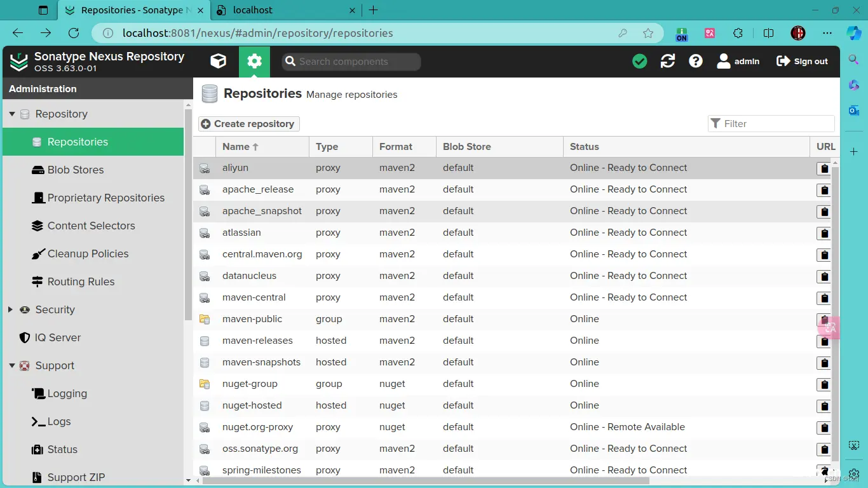Copy URL for maven-central repository

[824, 298]
